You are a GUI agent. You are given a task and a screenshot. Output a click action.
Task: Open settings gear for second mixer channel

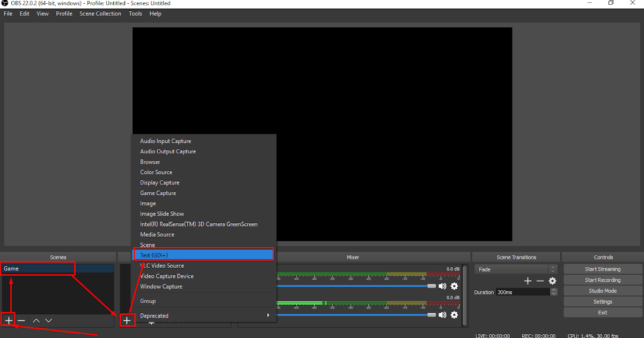tap(455, 315)
